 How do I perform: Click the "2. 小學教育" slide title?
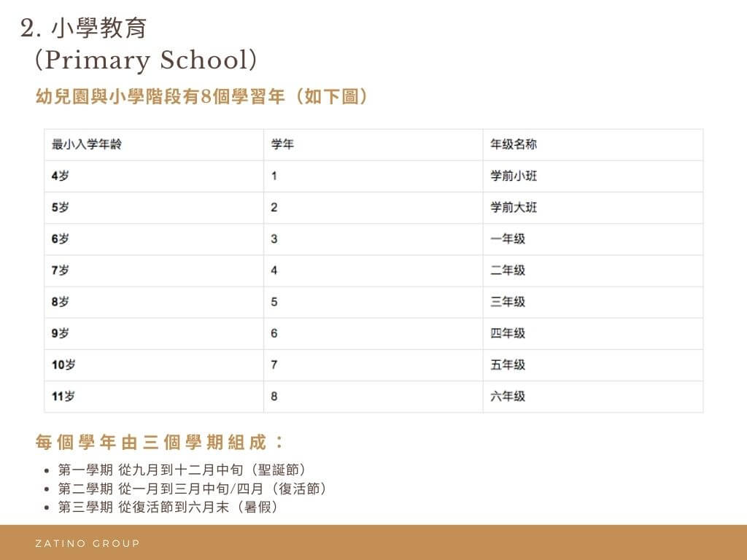(x=84, y=28)
